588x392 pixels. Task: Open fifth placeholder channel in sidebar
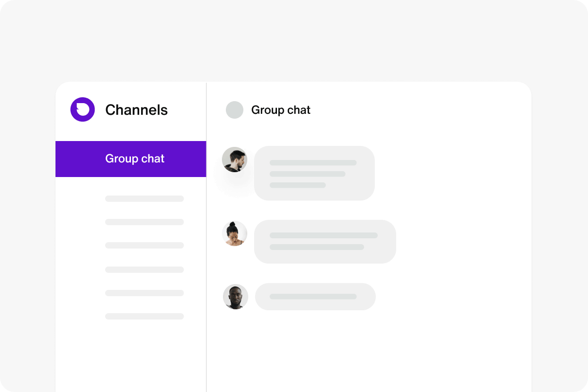click(145, 293)
